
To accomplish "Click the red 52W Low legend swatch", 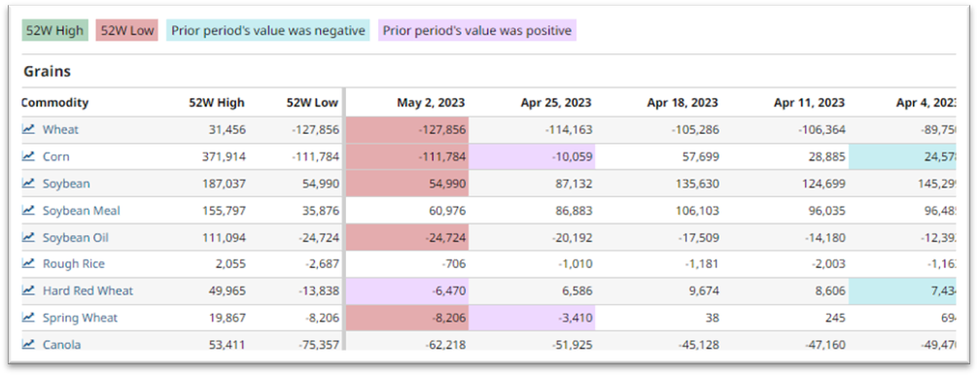I will 127,31.
